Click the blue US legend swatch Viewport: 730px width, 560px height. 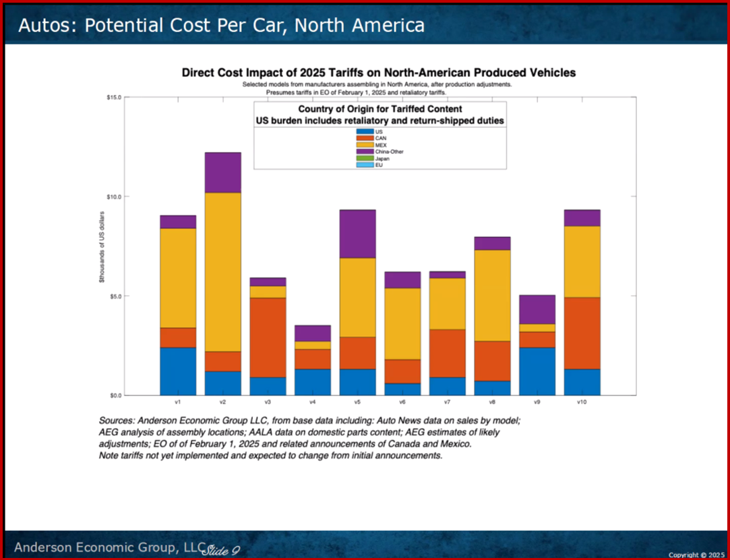[365, 131]
